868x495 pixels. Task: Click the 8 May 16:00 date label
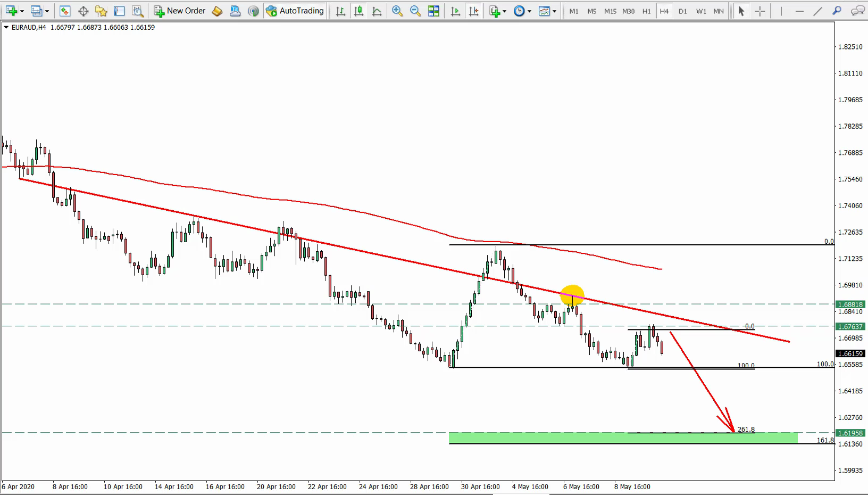[632, 486]
